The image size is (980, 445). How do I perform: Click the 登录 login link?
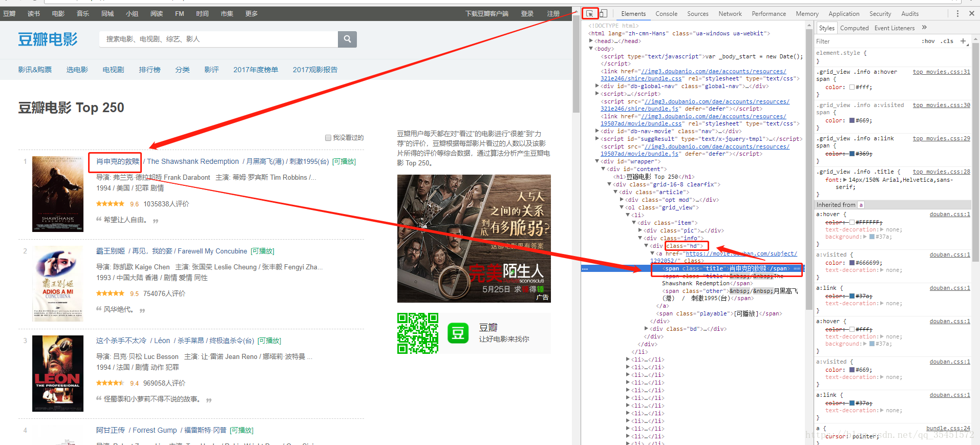pos(527,14)
